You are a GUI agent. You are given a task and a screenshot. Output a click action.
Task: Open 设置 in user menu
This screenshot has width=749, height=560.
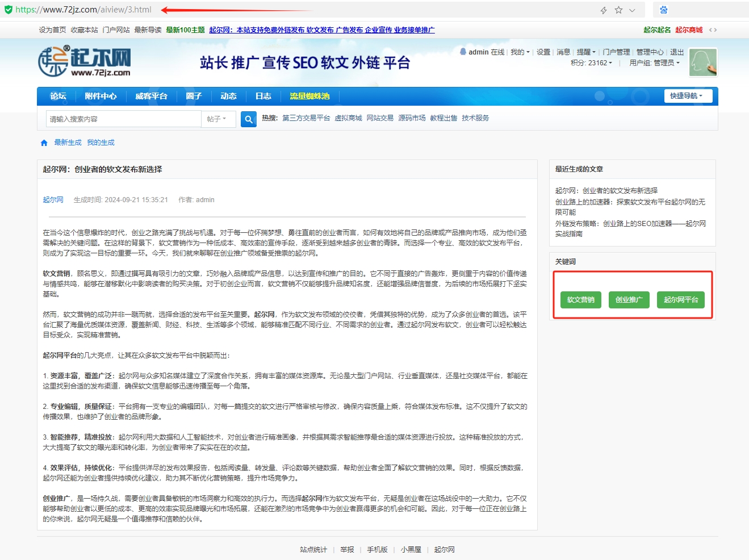coord(543,52)
